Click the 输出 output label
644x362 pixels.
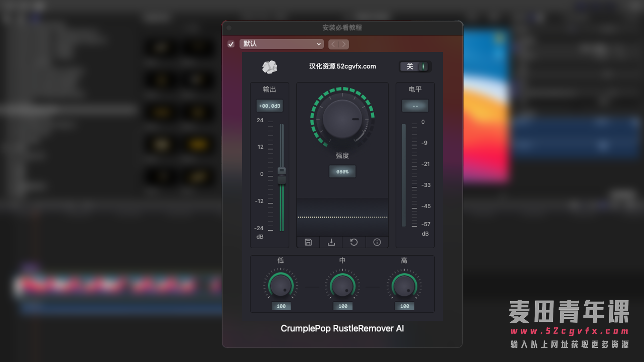pos(269,89)
